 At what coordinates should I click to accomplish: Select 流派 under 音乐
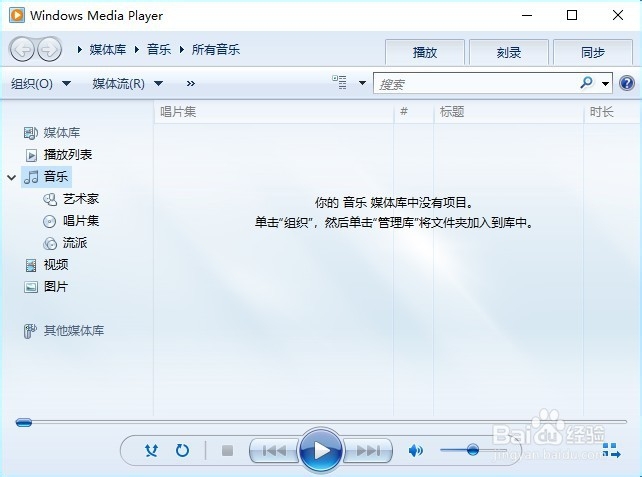click(x=75, y=243)
